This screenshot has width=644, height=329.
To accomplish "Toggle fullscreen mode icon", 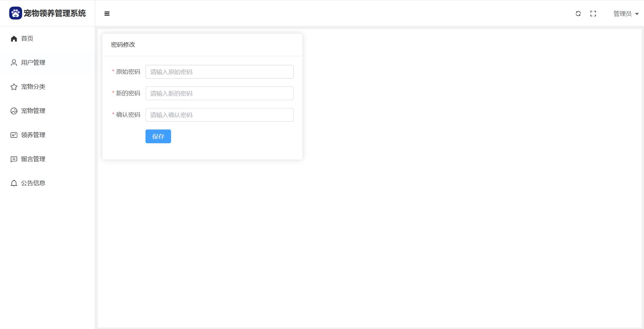I will click(x=593, y=13).
